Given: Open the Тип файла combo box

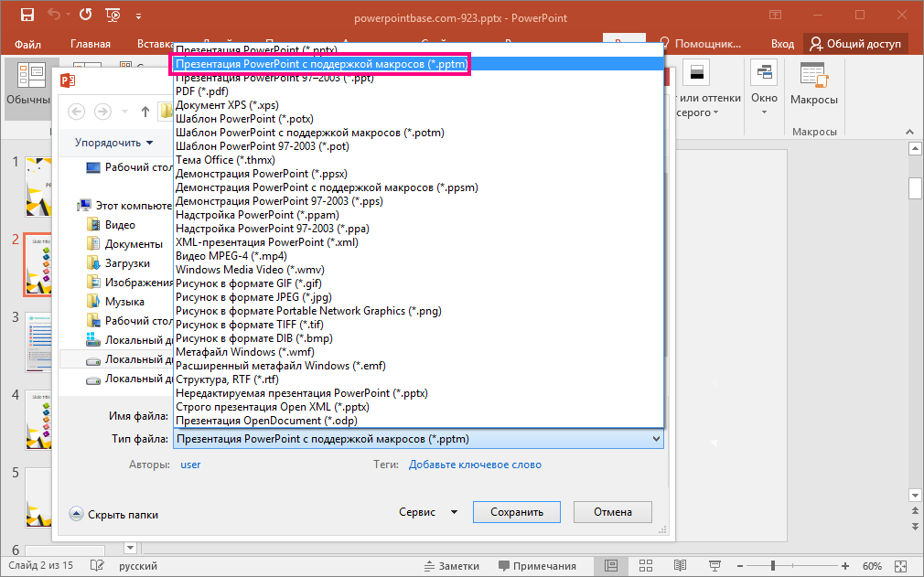Looking at the screenshot, I should click(x=418, y=439).
